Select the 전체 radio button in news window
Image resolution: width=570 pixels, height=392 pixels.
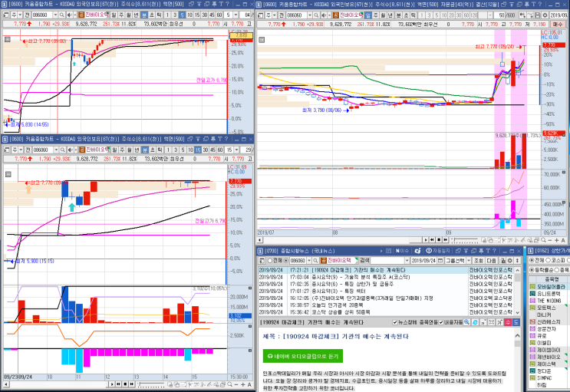point(270,261)
